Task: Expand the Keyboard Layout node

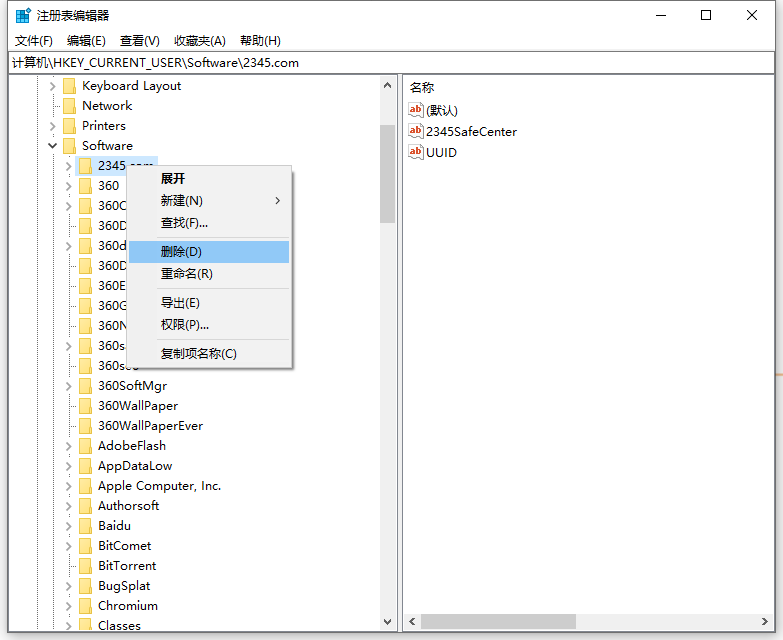Action: [x=53, y=86]
